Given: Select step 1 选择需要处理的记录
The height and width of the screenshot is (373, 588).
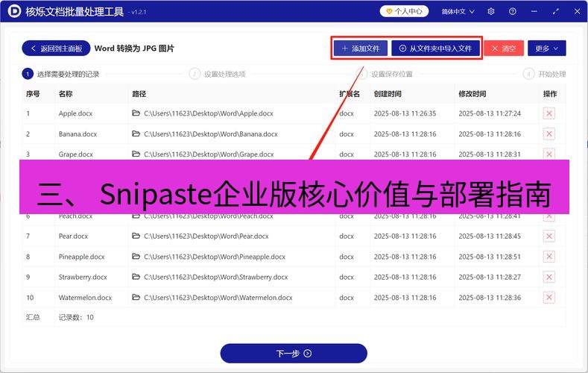Looking at the screenshot, I should click(x=61, y=74).
